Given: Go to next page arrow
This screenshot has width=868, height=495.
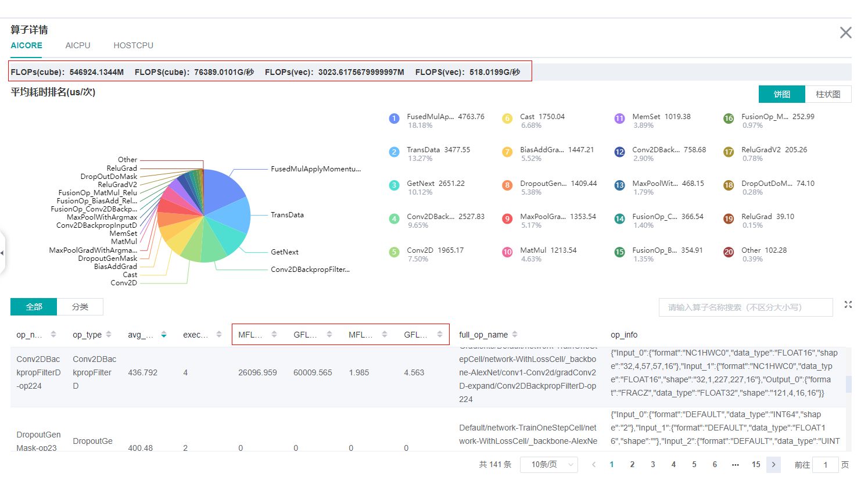Looking at the screenshot, I should tap(773, 465).
